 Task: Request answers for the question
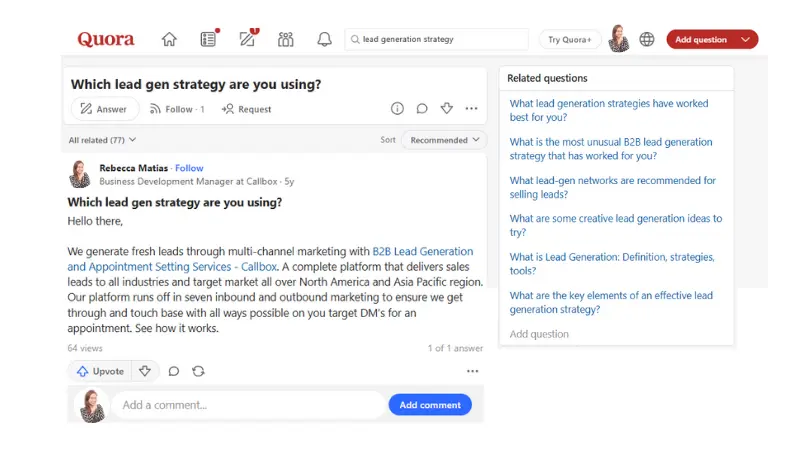pos(246,109)
